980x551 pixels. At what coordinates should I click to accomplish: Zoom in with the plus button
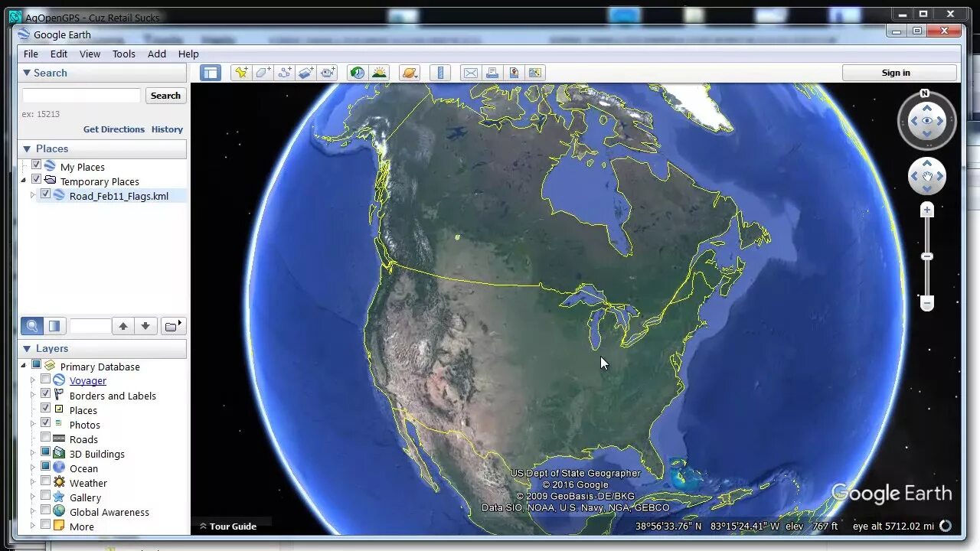(927, 210)
